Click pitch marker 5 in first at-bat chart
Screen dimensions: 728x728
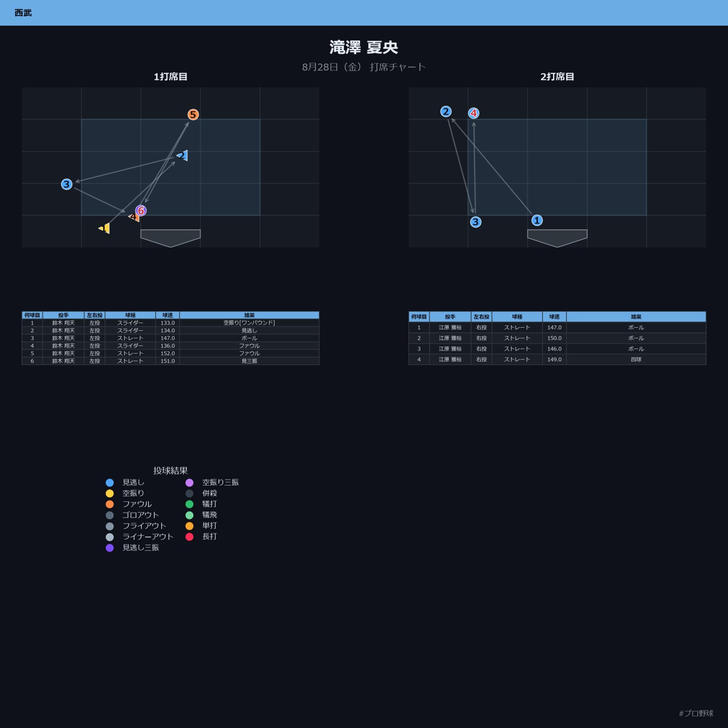(x=193, y=115)
